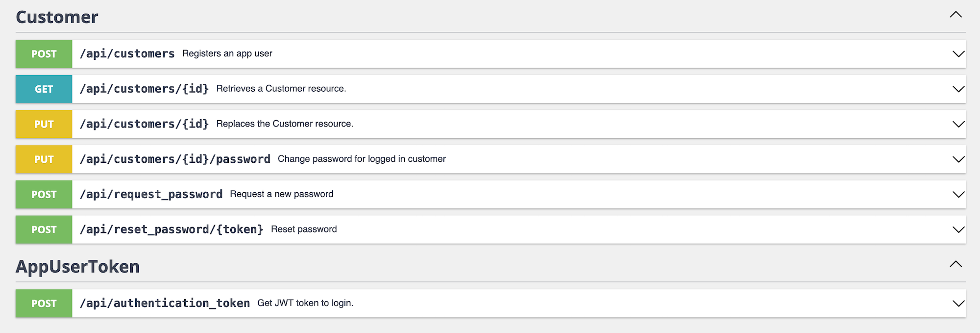Viewport: 980px width, 333px height.
Task: Click the Customer section heading
Action: [57, 17]
